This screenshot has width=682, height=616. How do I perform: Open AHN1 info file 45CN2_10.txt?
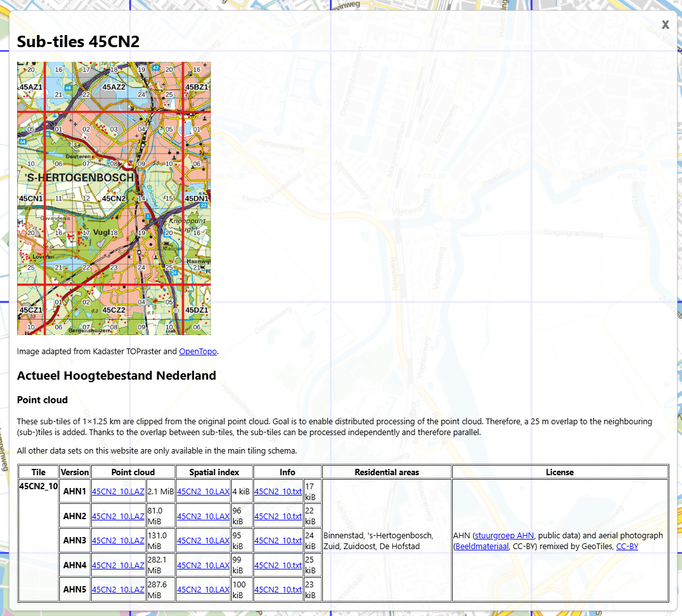coord(278,491)
